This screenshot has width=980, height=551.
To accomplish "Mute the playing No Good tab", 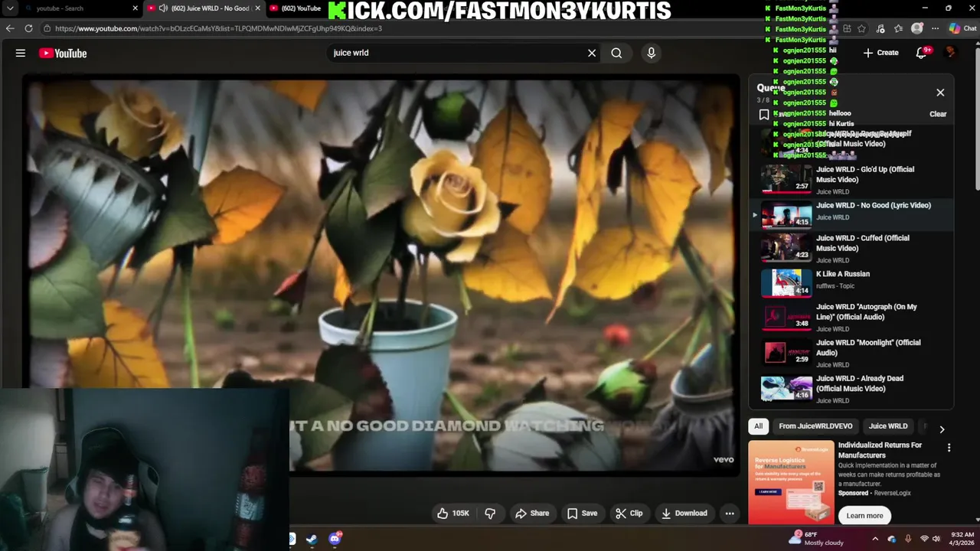I will coord(163,8).
